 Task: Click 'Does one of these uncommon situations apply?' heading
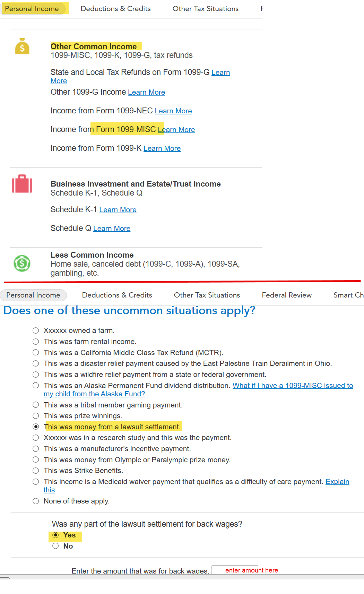pos(129,310)
